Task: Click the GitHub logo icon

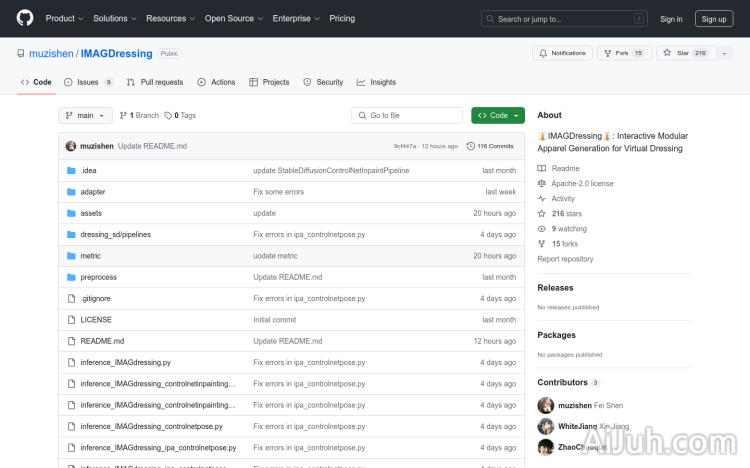Action: 25,18
